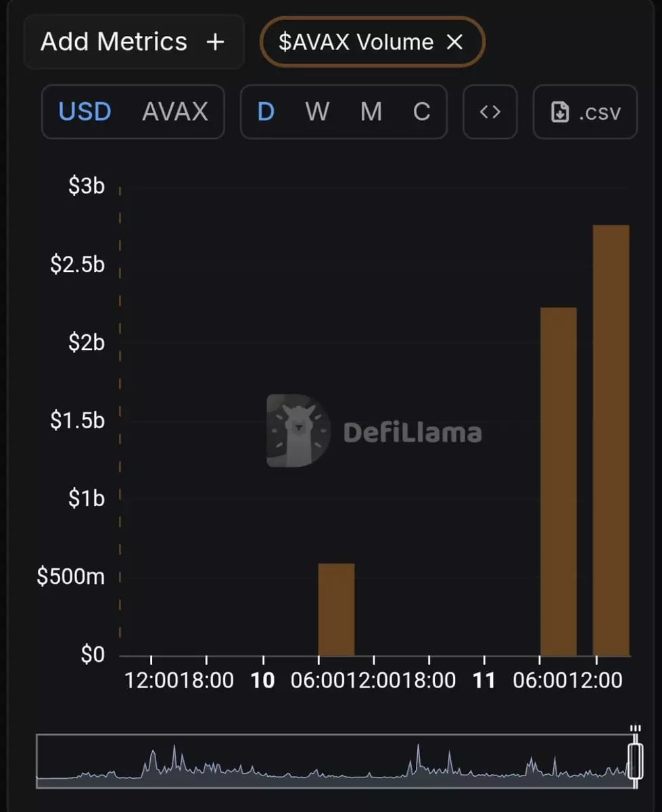Remove $AVAX Volume metric with X icon
This screenshot has width=662, height=812.
click(x=455, y=42)
